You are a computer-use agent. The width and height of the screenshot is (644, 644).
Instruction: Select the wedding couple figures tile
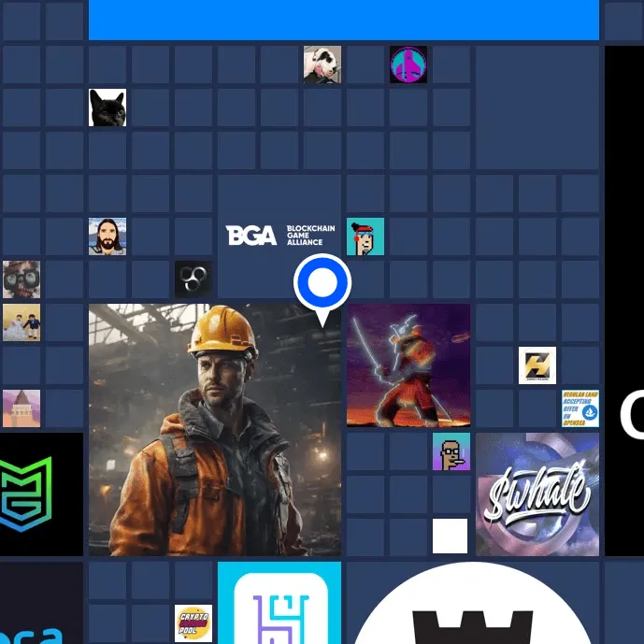point(21,322)
